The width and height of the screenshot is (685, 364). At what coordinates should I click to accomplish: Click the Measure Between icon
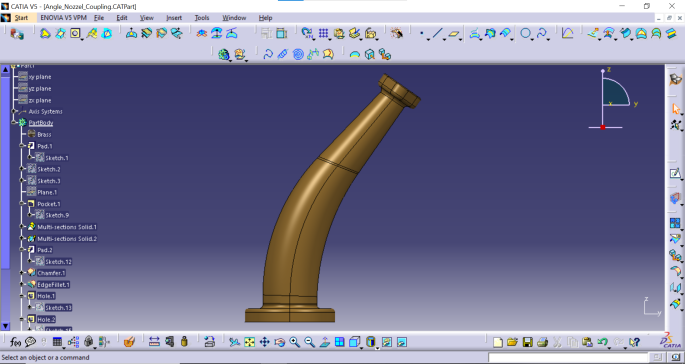154,342
